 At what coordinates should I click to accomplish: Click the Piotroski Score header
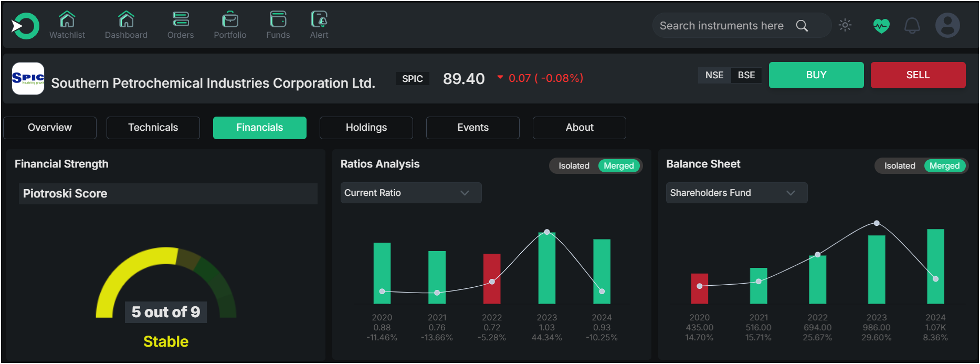(x=168, y=194)
